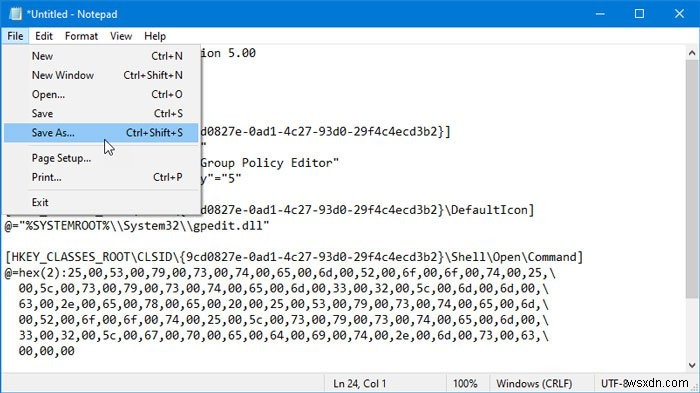Open Page Setup... dialog entry

[x=101, y=158]
